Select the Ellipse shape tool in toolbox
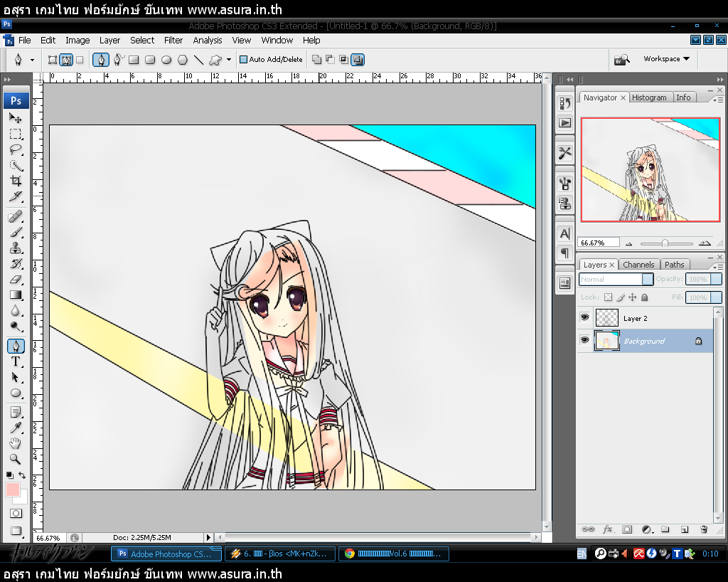This screenshot has width=728, height=582. [x=16, y=393]
